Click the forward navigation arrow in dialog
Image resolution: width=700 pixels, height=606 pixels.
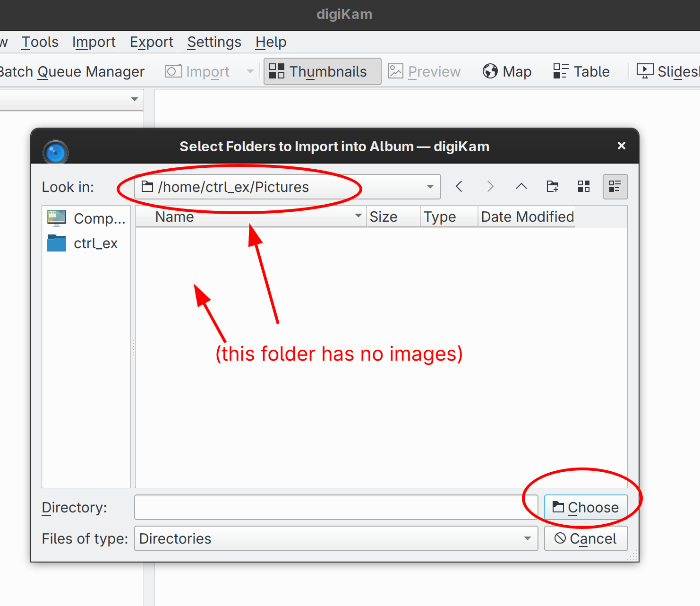point(490,187)
